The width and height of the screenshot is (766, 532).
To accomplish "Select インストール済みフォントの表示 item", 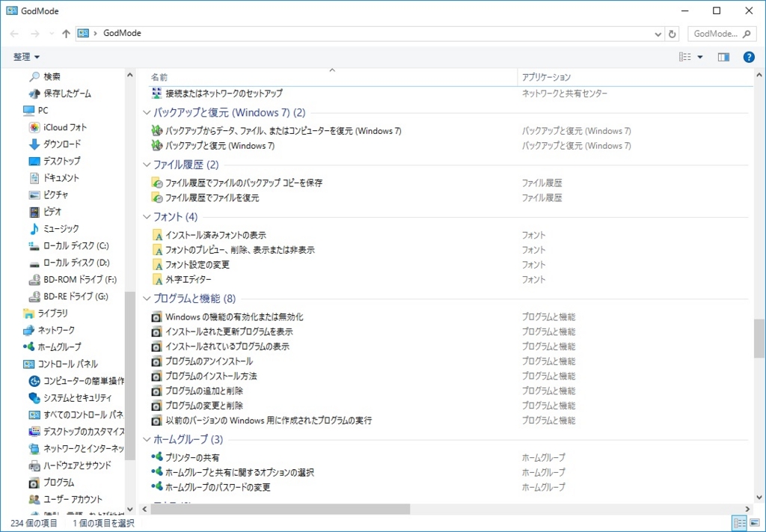I will click(x=215, y=235).
